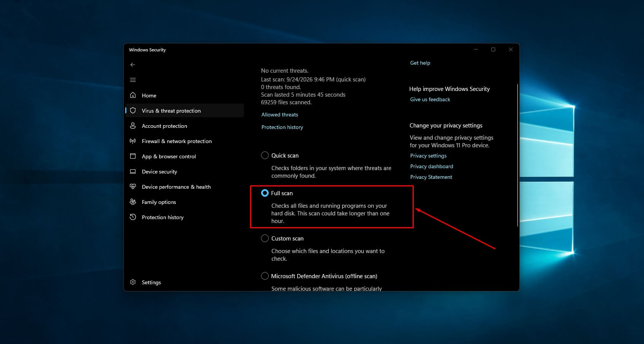Go to Home in the sidebar

click(185, 95)
